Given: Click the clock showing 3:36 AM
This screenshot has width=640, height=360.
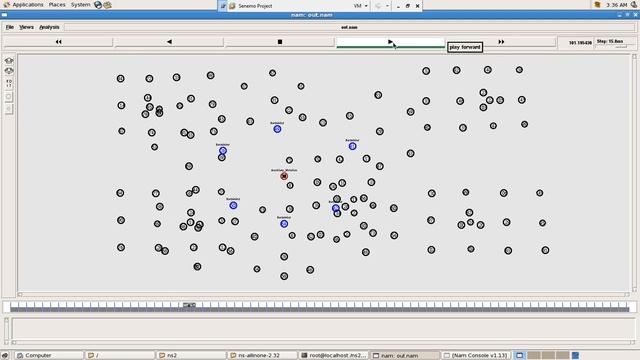Looking at the screenshot, I should [617, 5].
